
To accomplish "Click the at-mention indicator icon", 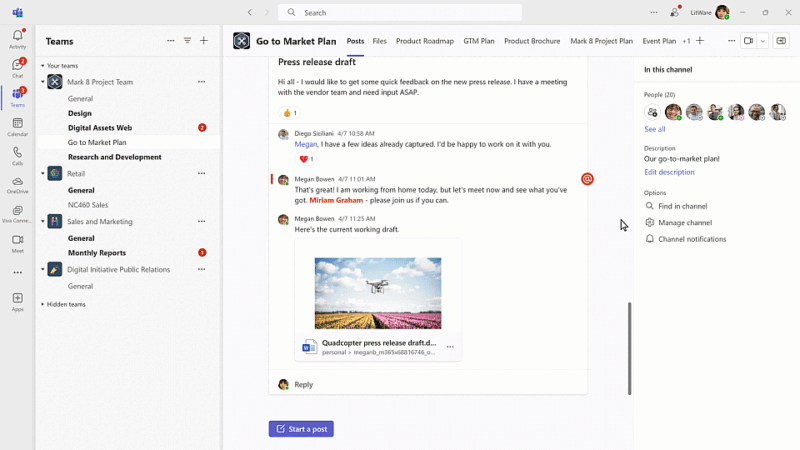I will (587, 179).
